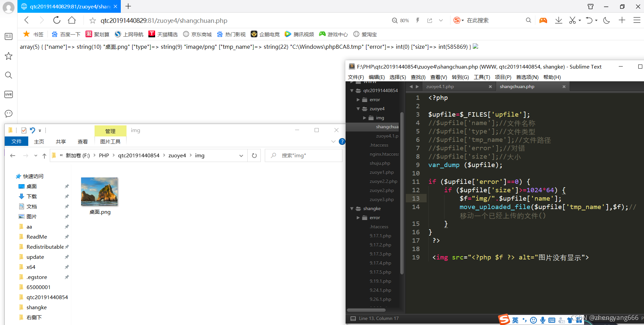The height and width of the screenshot is (325, 644).
Task: Open the game controller icon
Action: (543, 21)
